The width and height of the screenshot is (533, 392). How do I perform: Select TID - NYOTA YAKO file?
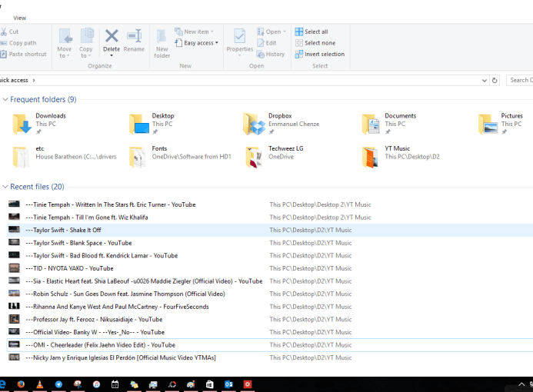point(270,268)
